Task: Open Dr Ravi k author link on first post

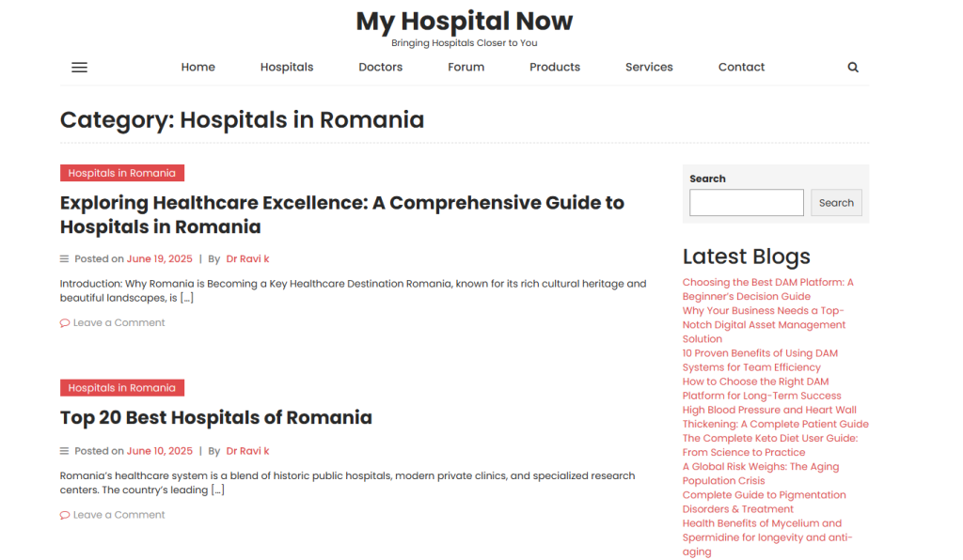Action: (247, 258)
